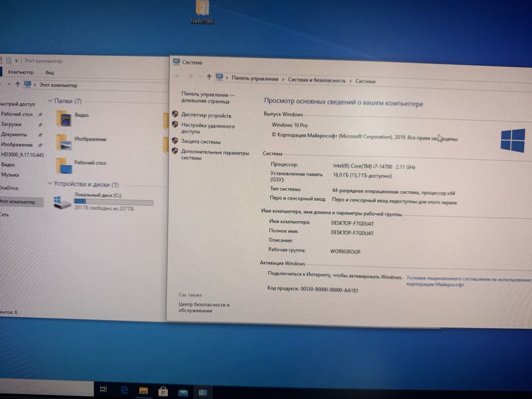Open the Изображения folder icon

[64, 142]
